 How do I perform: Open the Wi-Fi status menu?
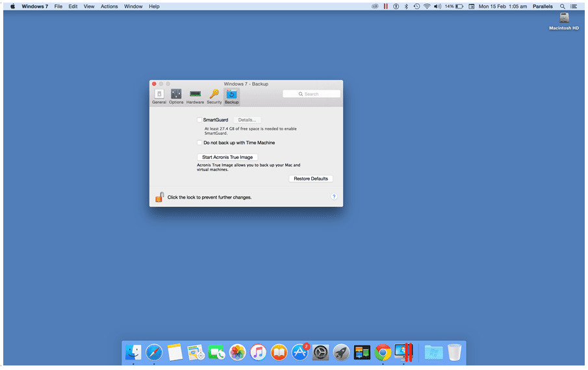point(427,6)
